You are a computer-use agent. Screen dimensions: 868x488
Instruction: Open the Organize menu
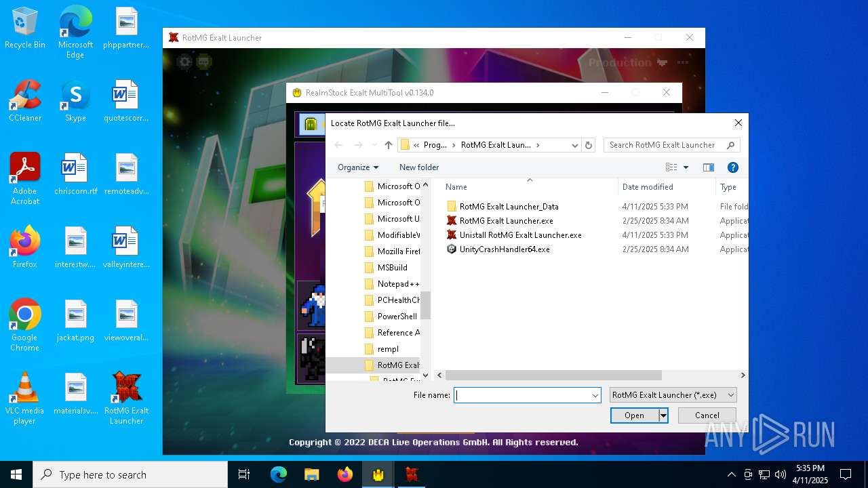(358, 167)
